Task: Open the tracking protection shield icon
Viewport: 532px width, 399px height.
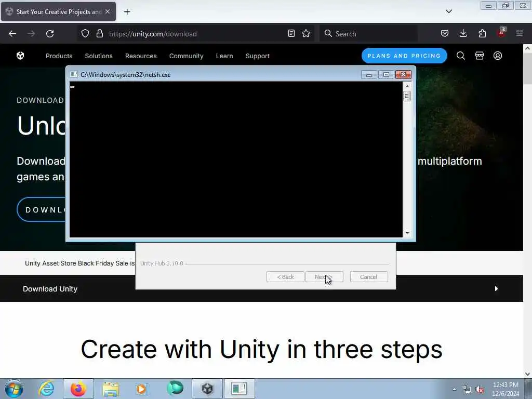Action: tap(85, 33)
